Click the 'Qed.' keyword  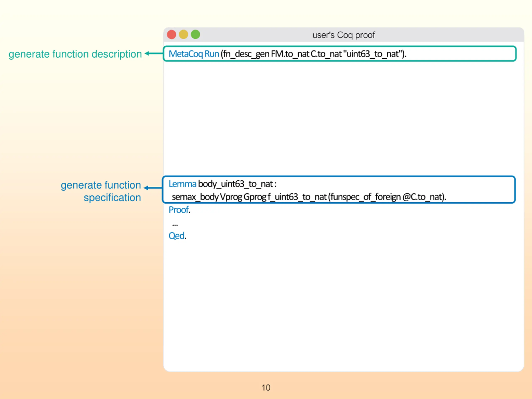click(177, 236)
